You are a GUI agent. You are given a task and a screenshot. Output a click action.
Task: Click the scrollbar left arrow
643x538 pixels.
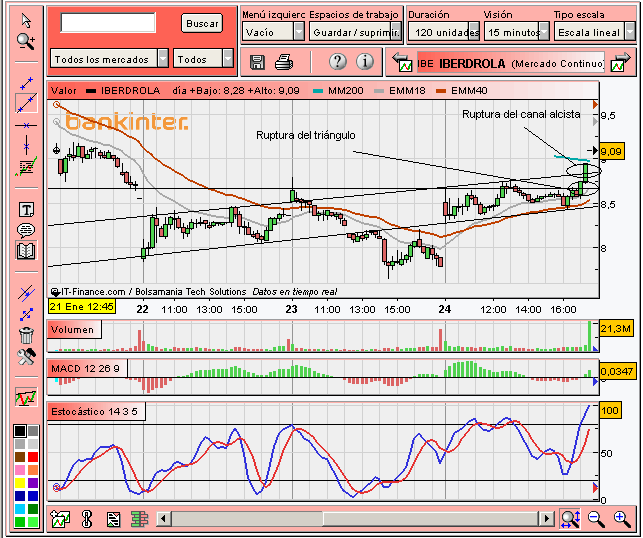pyautogui.click(x=164, y=519)
